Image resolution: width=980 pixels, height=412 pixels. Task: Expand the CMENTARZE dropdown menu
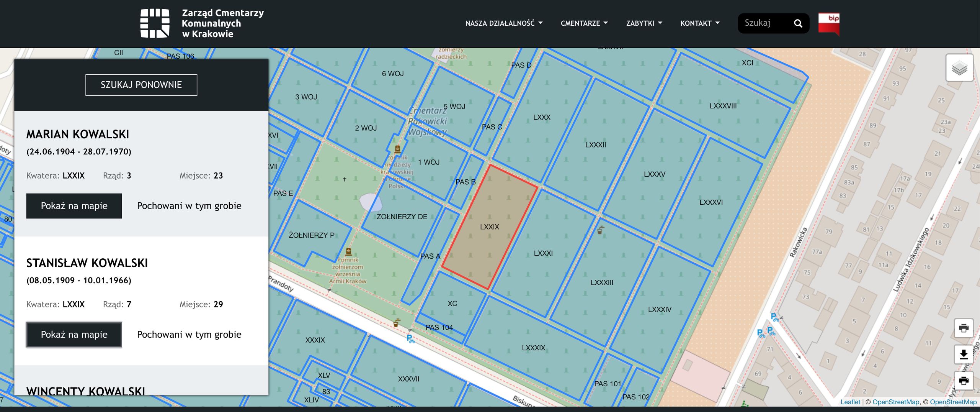tap(584, 23)
